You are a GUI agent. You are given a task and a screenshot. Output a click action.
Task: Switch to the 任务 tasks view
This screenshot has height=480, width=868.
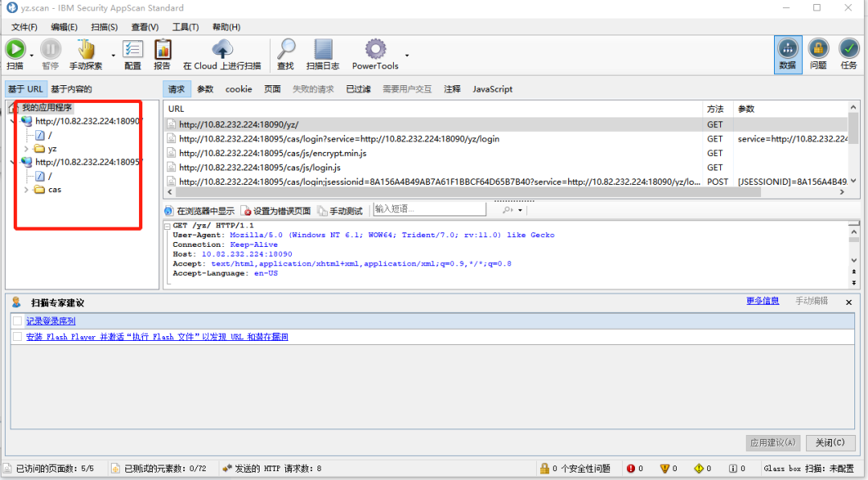(x=849, y=54)
